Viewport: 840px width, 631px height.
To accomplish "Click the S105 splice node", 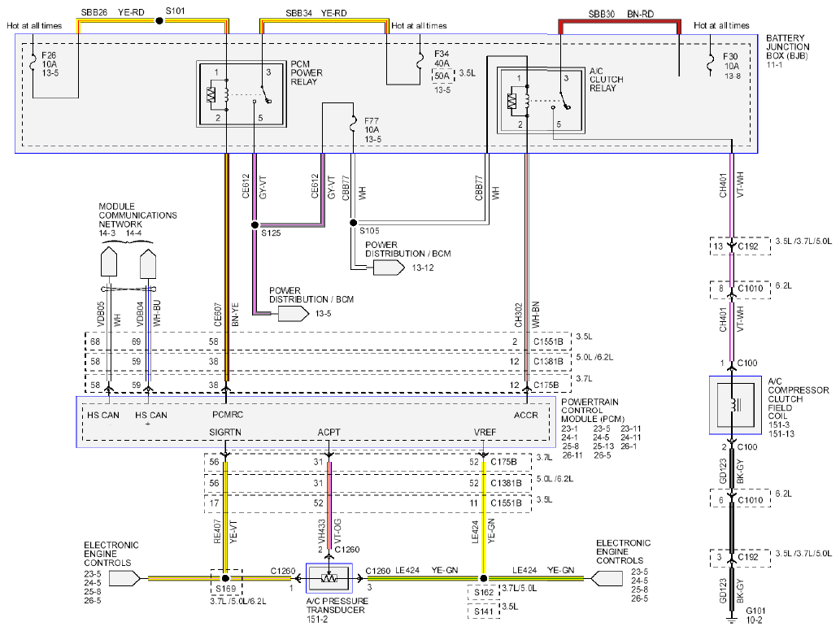I will click(353, 222).
